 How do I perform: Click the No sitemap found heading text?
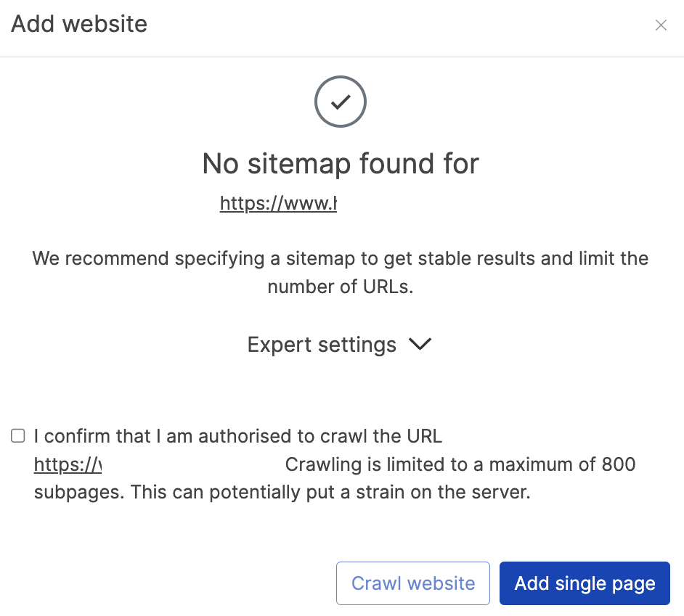pos(340,164)
